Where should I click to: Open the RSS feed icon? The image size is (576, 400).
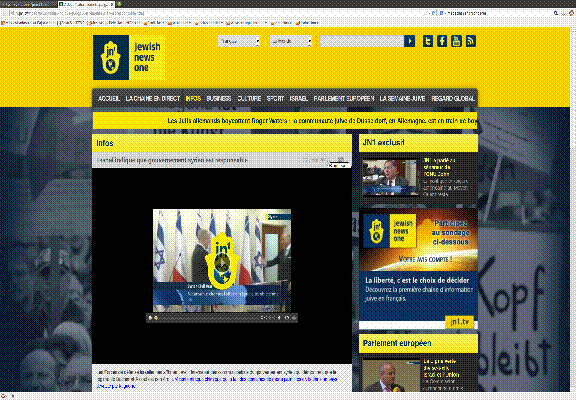tap(471, 41)
